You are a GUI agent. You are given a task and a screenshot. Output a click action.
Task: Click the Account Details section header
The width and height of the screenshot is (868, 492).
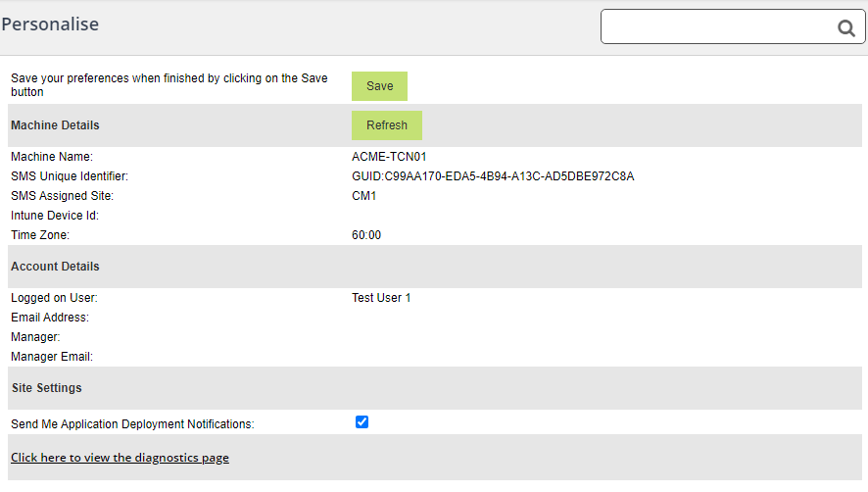(x=55, y=267)
